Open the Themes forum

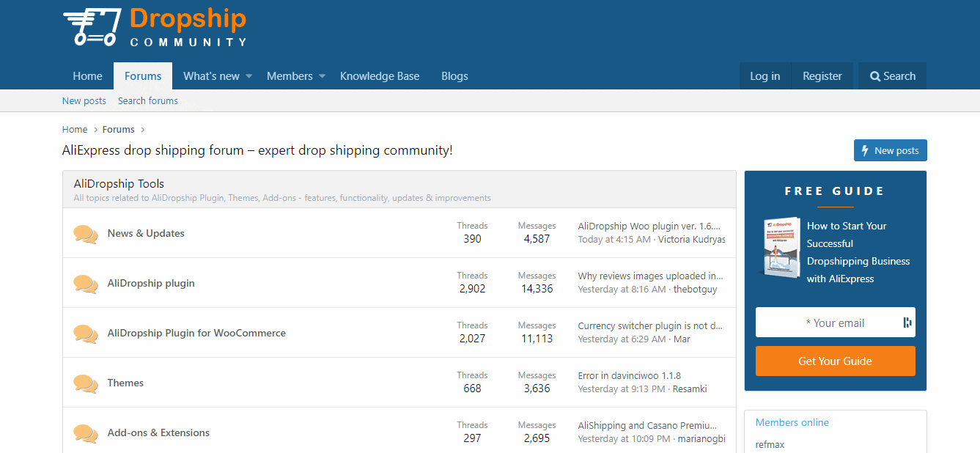point(125,383)
